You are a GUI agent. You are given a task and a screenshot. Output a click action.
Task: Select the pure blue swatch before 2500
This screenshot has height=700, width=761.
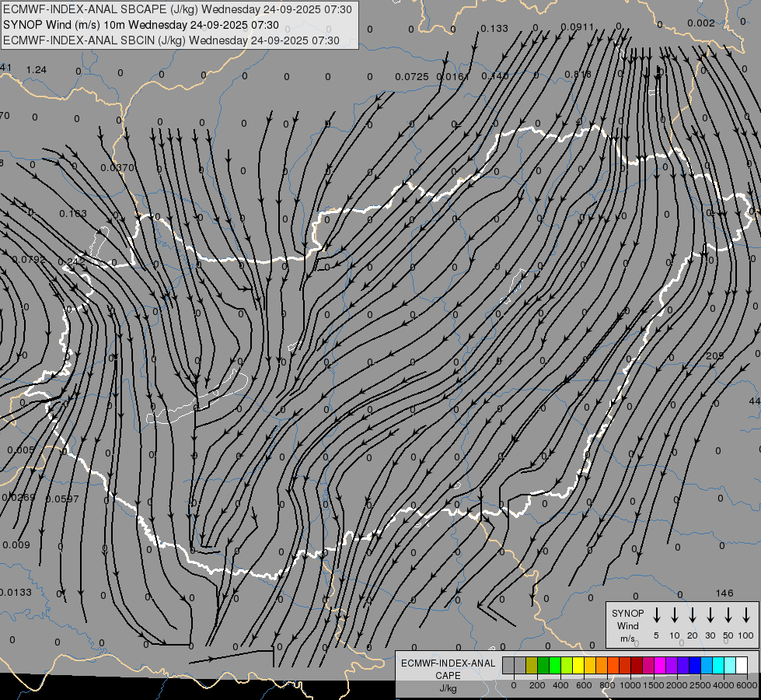tap(695, 665)
